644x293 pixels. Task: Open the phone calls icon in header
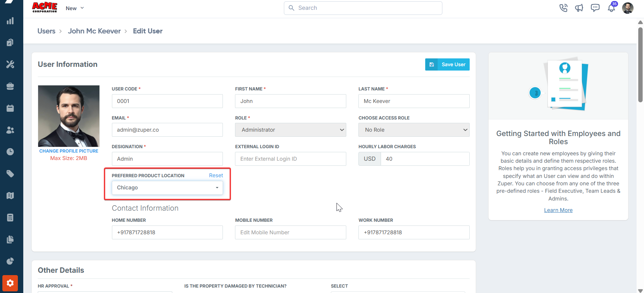563,8
